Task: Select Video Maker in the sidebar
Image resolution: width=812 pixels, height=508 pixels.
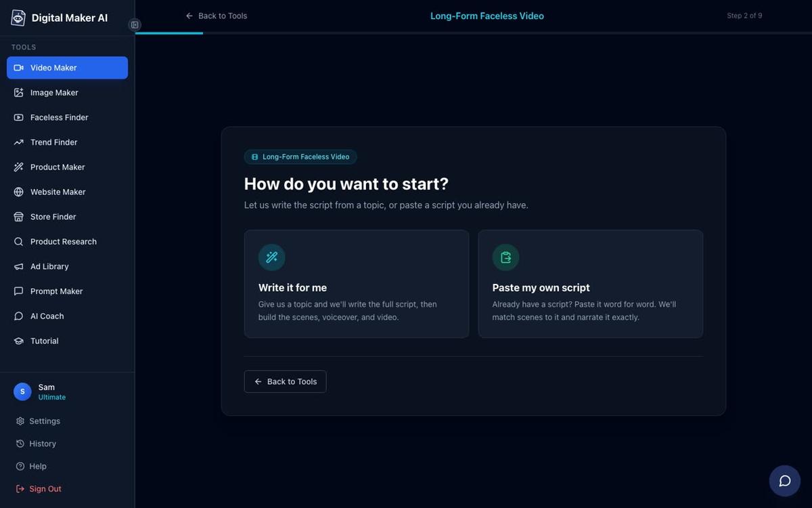Action: tap(67, 68)
